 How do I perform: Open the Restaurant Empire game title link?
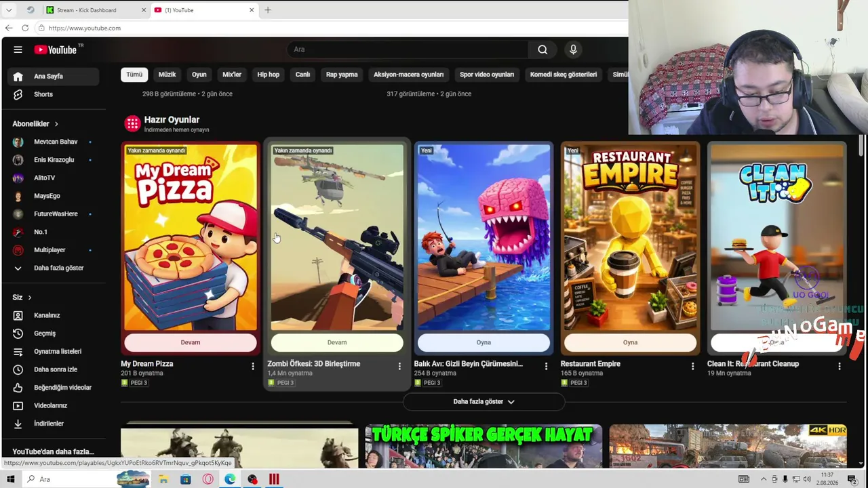point(591,364)
